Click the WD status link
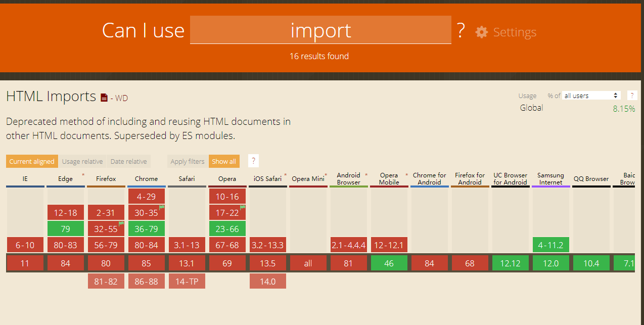644x325 pixels. [x=121, y=98]
